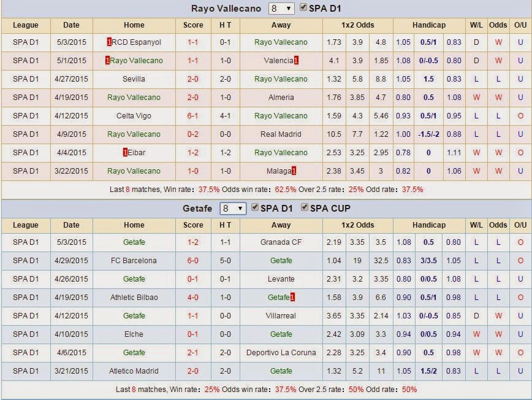Viewport: 532px width, 400px height.
Task: Click red card icon beside RCD Espanyol
Action: tap(109, 42)
